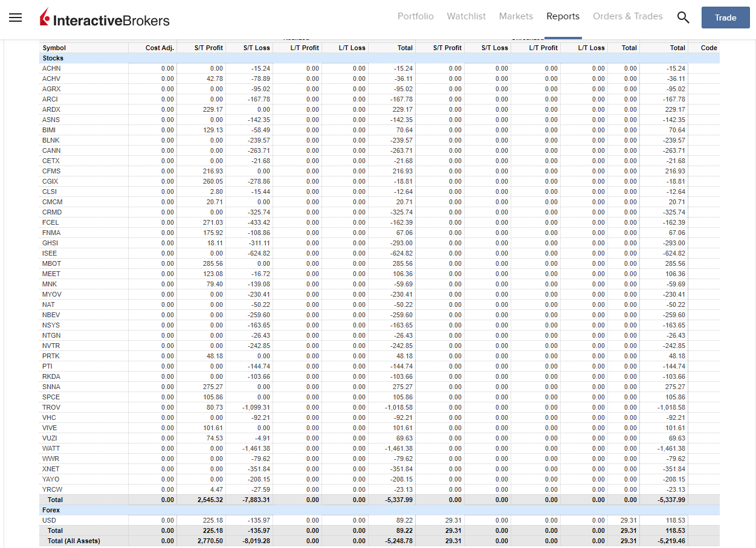Click the Cost Adj. column header
This screenshot has height=548, width=756.
pyautogui.click(x=160, y=48)
